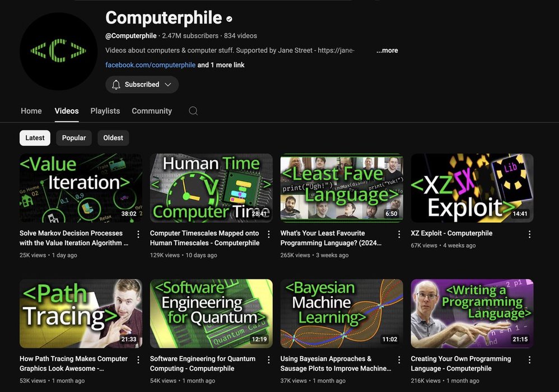
Task: Open options menu for Path Tracing video
Action: pyautogui.click(x=138, y=360)
